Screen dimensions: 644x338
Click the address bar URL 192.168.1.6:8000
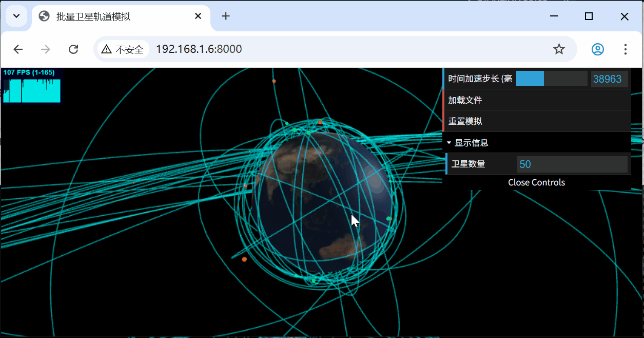199,49
